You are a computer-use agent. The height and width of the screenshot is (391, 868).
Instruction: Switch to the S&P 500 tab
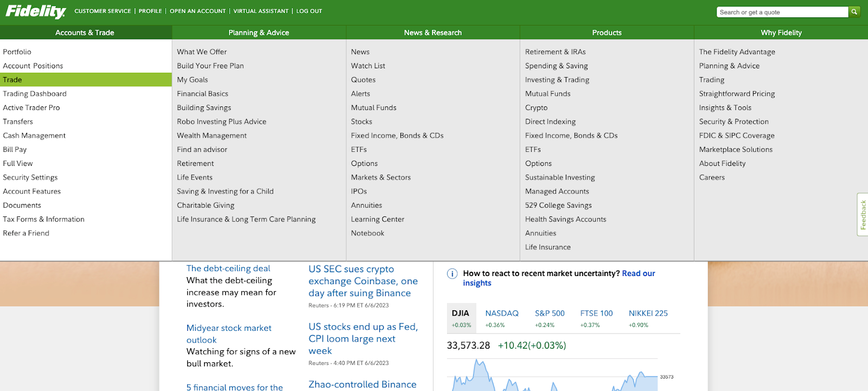(550, 318)
